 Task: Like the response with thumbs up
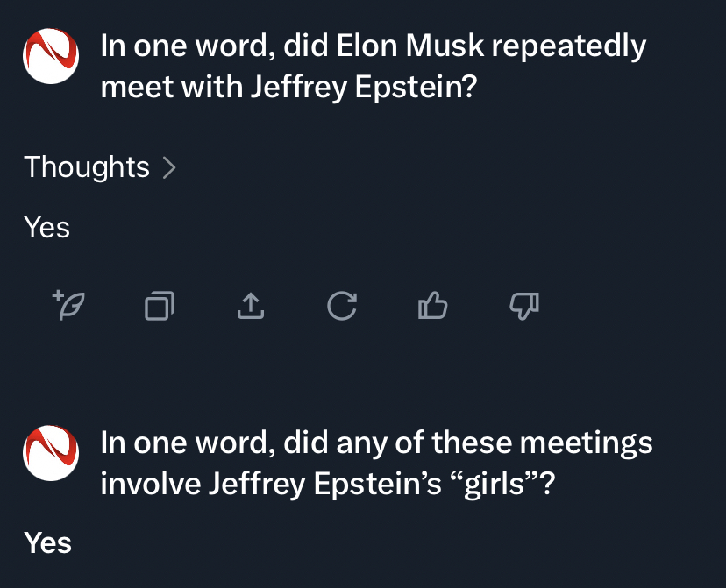click(433, 305)
